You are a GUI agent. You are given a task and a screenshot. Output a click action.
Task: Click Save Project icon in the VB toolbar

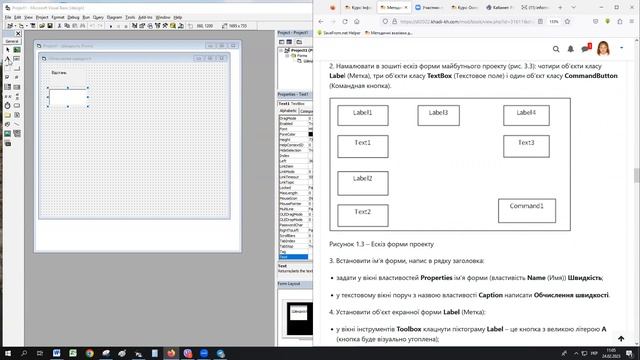click(x=50, y=26)
